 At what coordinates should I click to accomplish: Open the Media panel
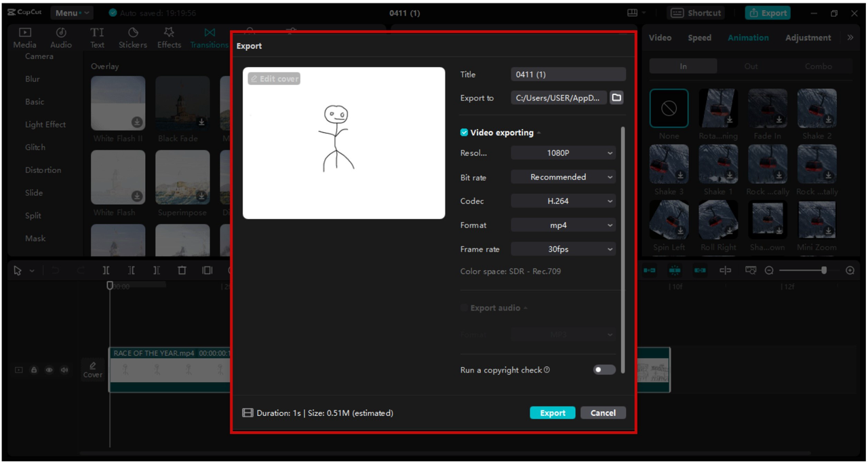[x=25, y=38]
